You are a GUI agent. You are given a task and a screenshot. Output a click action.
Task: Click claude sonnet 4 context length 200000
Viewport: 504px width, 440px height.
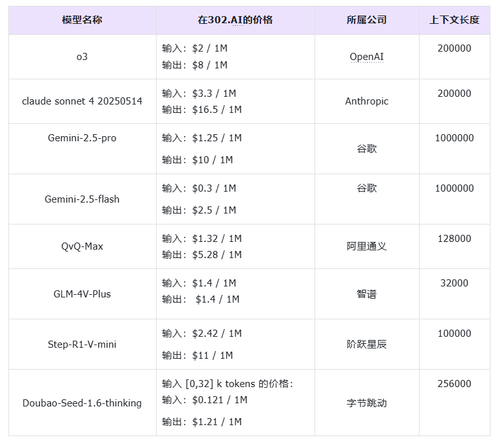pos(454,94)
